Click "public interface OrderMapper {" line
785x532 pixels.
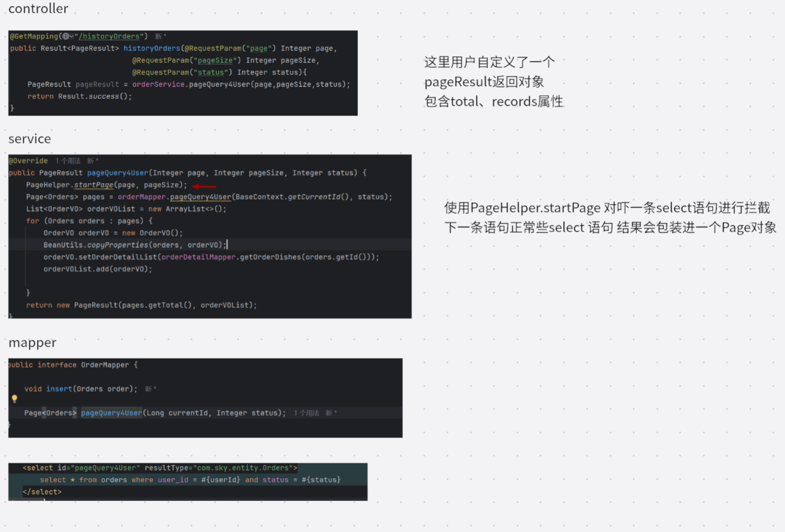pos(73,365)
